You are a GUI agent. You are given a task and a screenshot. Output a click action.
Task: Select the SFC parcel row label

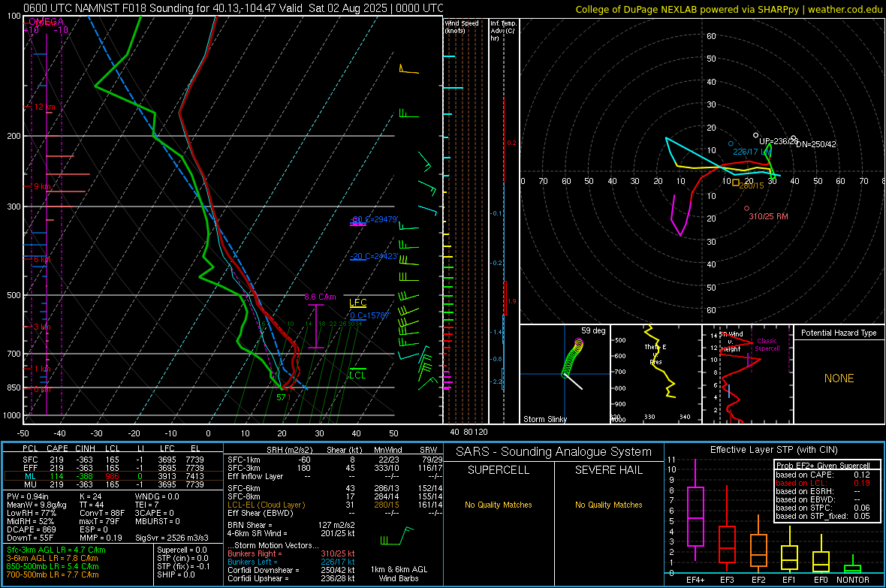point(31,460)
